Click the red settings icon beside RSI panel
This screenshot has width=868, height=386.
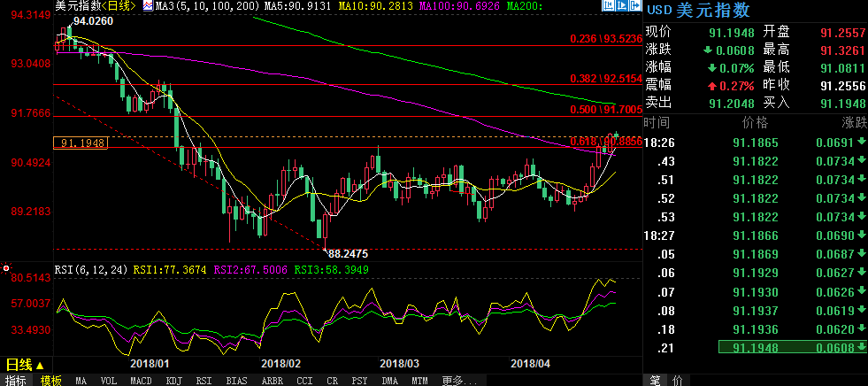(7, 267)
